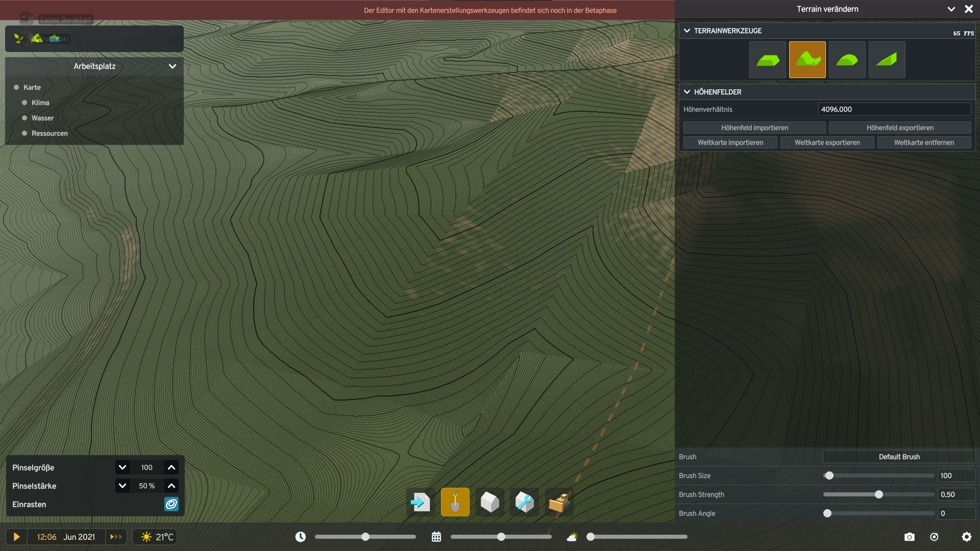Collapse the Arbeitsplatz panel

click(x=173, y=66)
